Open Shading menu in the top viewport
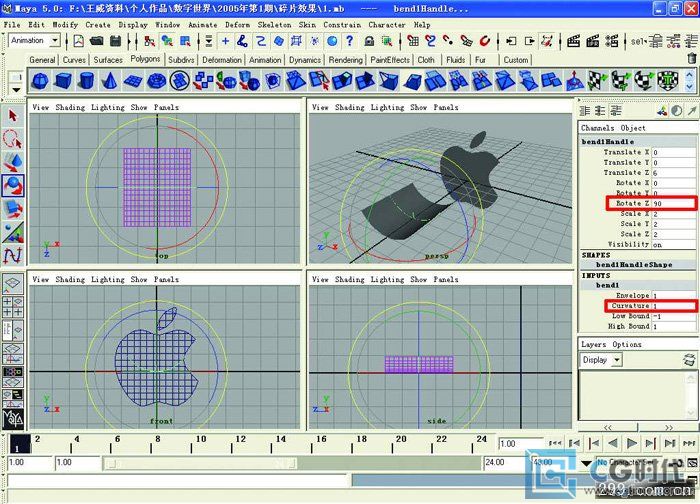700x504 pixels. (x=70, y=107)
